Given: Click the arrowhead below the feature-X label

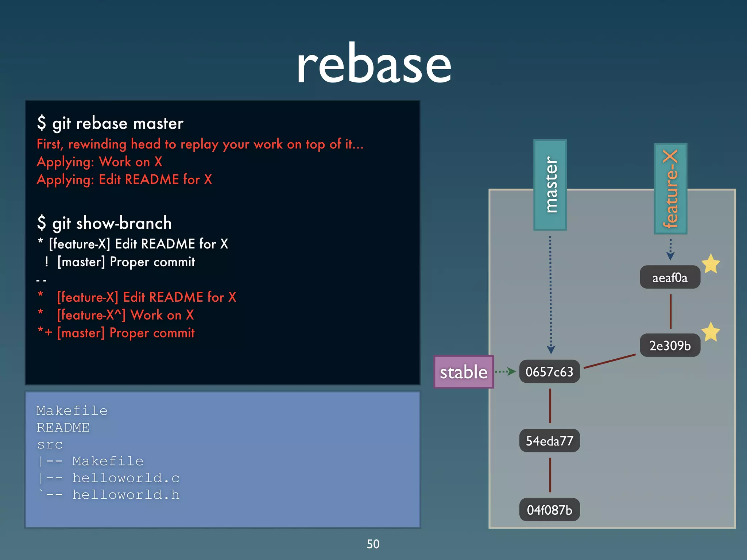Looking at the screenshot, I should [670, 255].
